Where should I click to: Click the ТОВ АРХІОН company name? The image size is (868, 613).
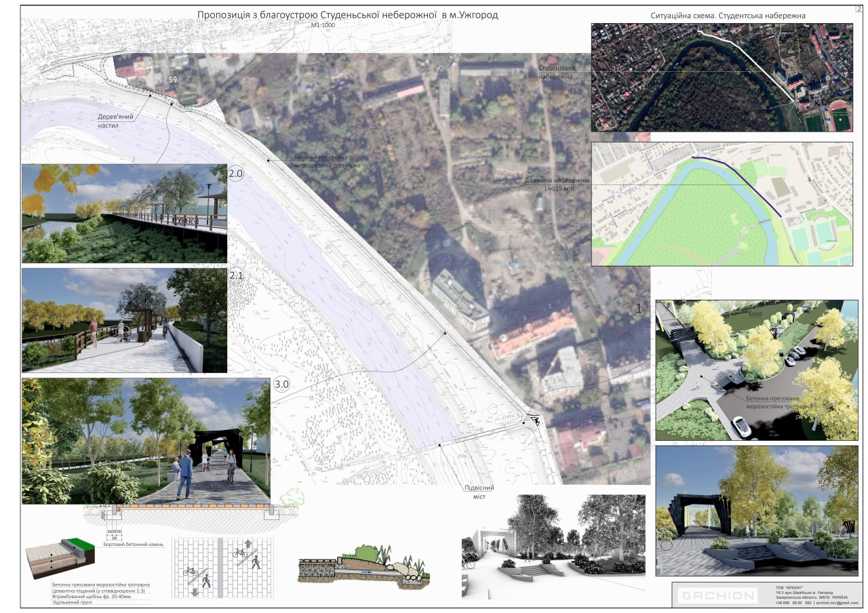(x=789, y=587)
